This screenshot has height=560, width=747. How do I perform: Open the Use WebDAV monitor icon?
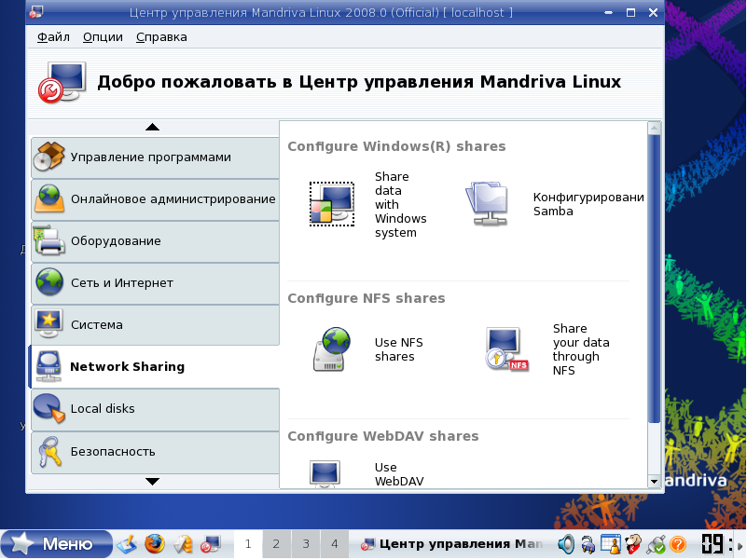pos(325,473)
